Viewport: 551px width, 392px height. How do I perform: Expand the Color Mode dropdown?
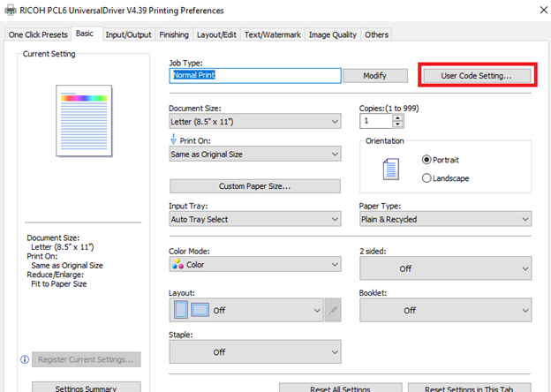click(x=255, y=264)
